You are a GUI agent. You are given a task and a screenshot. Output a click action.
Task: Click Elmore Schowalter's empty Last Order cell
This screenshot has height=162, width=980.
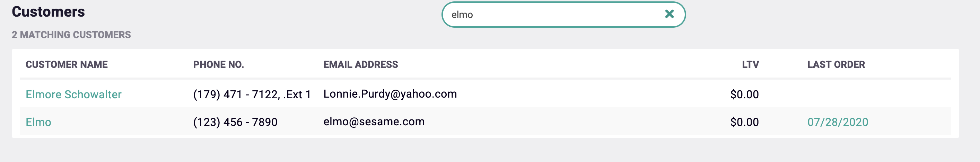click(837, 94)
